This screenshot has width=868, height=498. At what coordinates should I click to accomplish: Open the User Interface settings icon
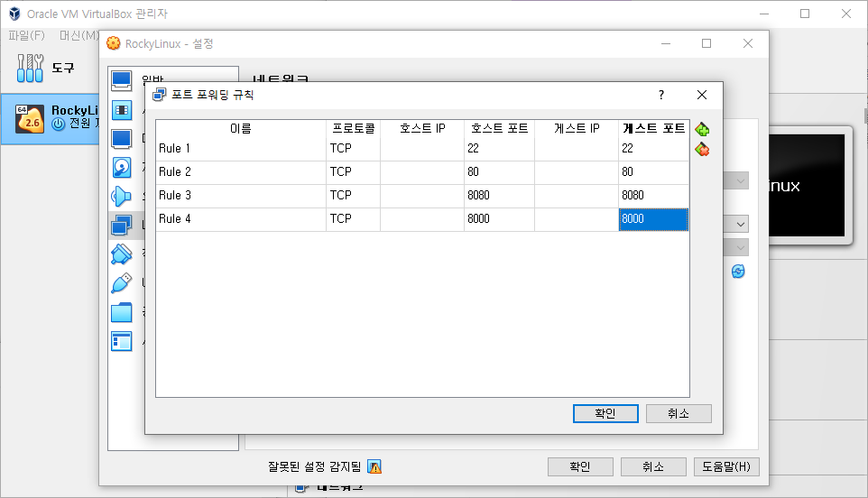[x=121, y=341]
